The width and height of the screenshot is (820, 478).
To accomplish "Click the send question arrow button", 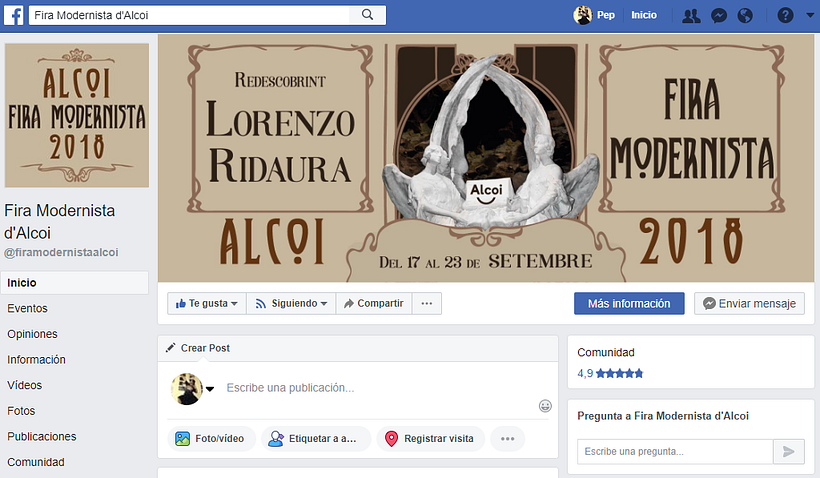I will tap(789, 452).
